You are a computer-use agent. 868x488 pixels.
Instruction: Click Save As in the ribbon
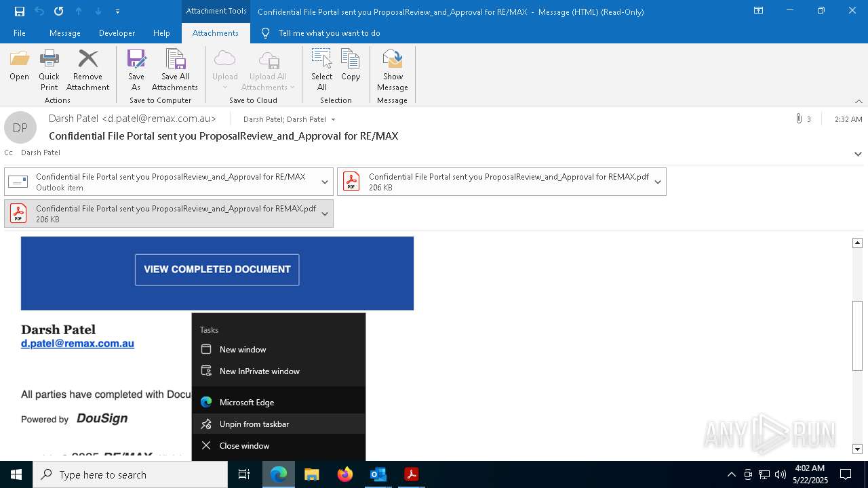[x=136, y=70]
